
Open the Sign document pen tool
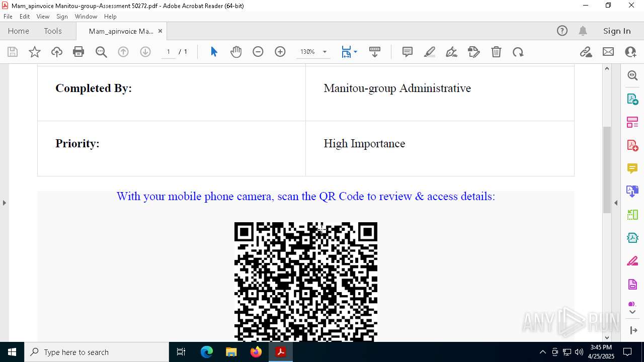pos(452,52)
